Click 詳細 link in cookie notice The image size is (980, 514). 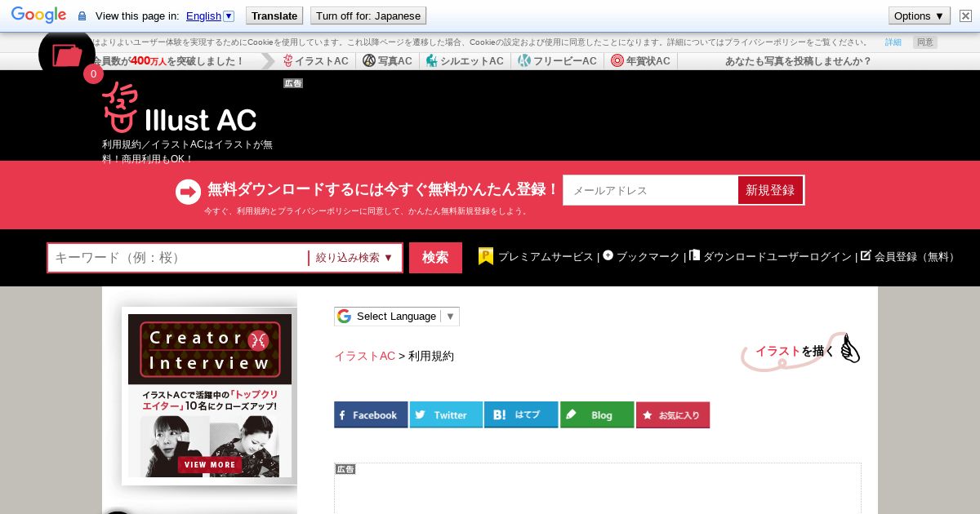[893, 42]
